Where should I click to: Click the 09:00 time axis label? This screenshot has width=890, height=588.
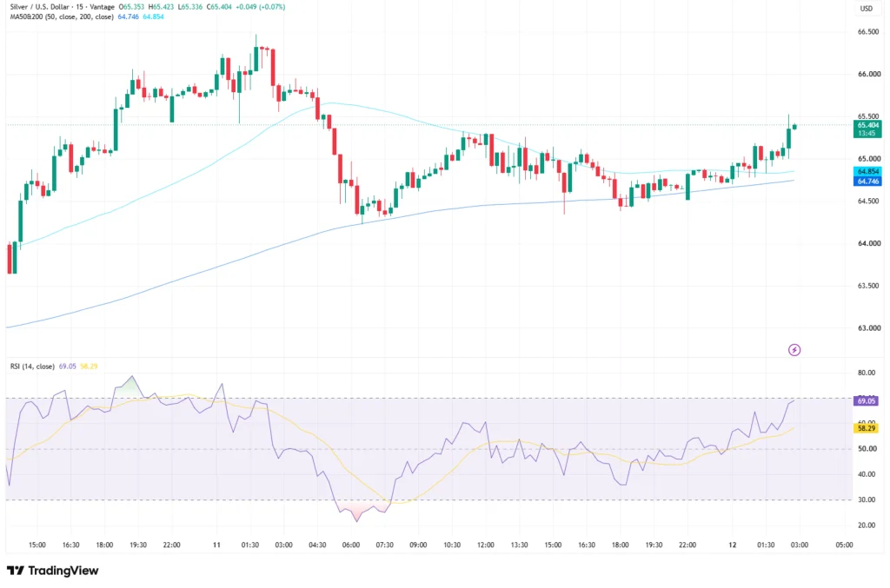click(x=418, y=545)
